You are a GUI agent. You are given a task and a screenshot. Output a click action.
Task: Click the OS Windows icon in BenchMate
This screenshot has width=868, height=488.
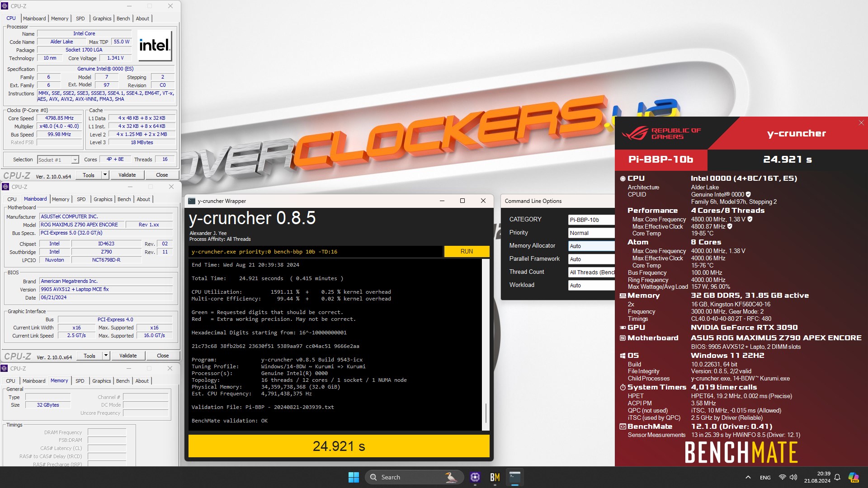click(623, 356)
